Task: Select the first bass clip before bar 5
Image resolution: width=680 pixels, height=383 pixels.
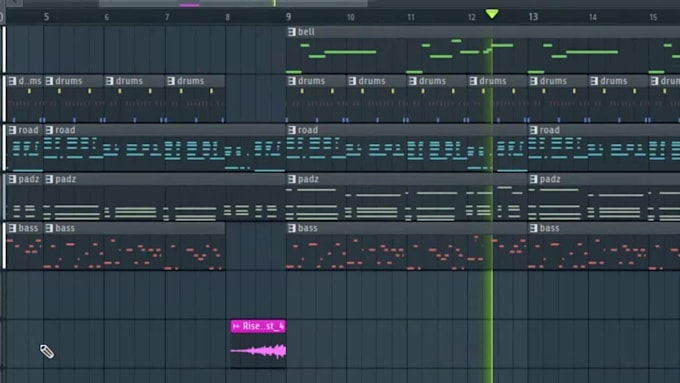Action: (25, 247)
